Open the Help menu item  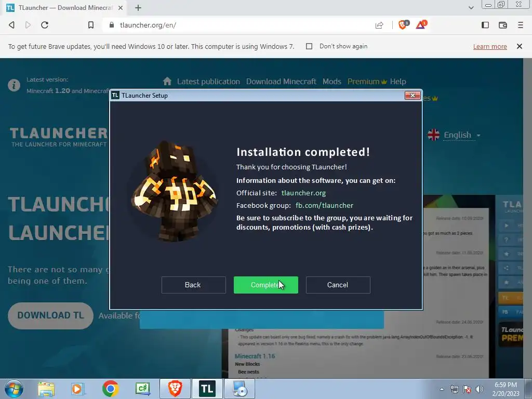[x=398, y=82]
